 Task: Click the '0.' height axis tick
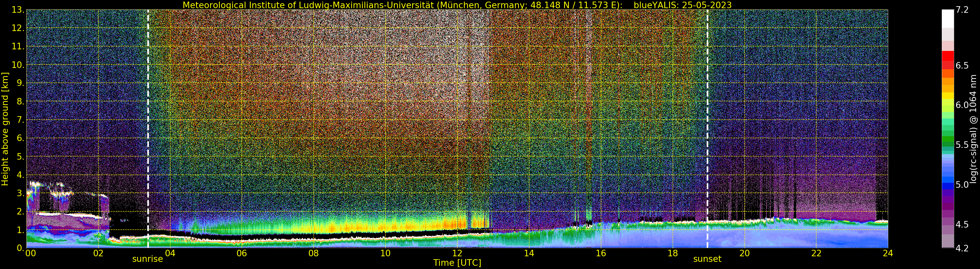click(x=21, y=248)
